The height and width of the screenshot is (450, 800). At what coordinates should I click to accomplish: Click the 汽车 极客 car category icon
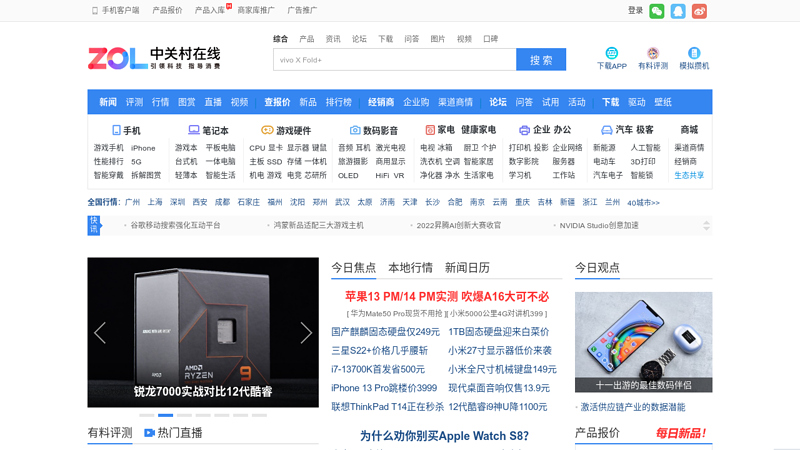tap(606, 130)
